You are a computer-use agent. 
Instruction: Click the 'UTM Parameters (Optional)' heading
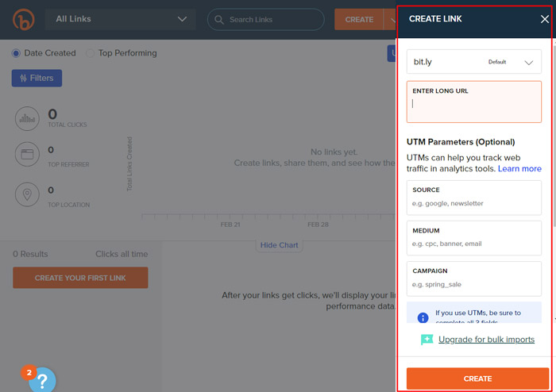point(461,142)
